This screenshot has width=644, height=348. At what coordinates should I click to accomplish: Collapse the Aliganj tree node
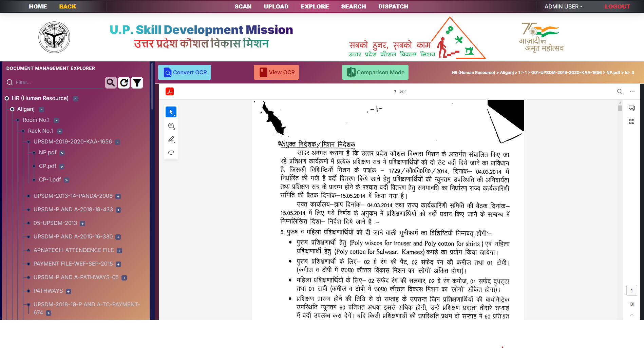point(41,110)
